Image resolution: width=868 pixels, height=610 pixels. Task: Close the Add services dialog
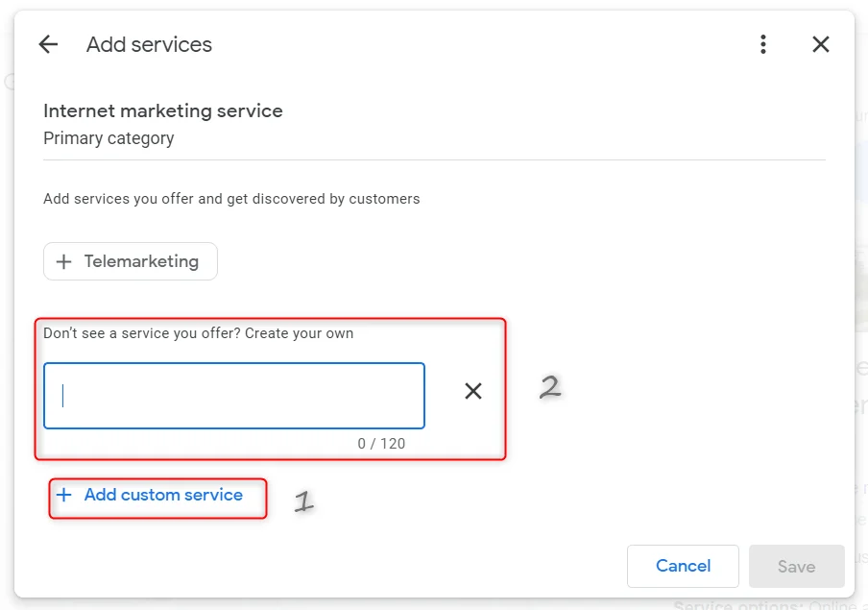click(x=820, y=44)
